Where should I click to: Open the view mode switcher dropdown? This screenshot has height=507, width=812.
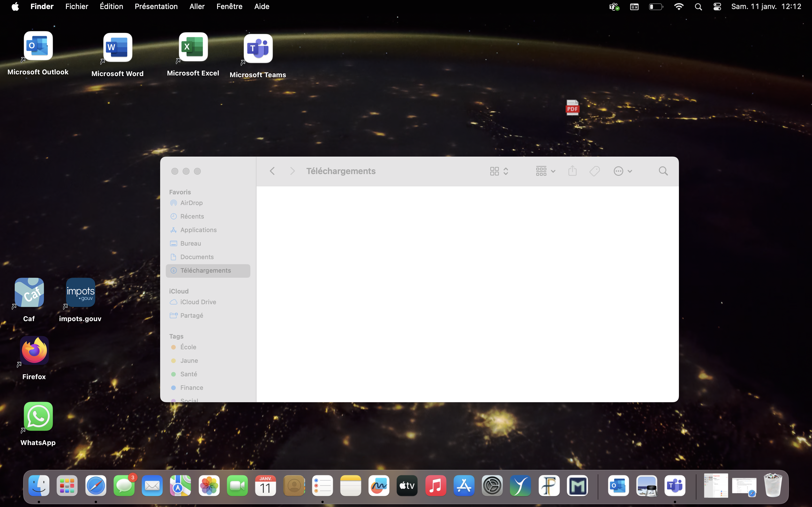(499, 171)
